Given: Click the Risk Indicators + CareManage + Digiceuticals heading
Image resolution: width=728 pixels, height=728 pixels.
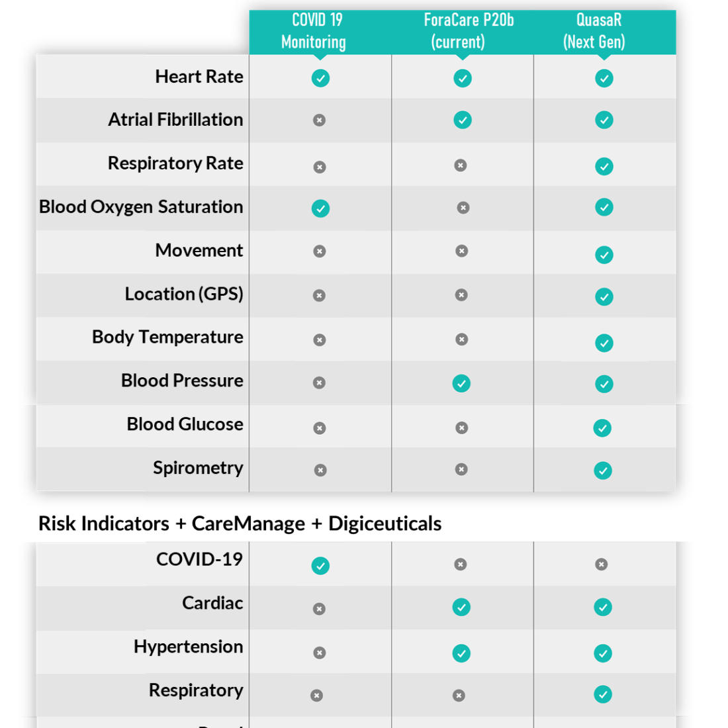Looking at the screenshot, I should tap(240, 523).
